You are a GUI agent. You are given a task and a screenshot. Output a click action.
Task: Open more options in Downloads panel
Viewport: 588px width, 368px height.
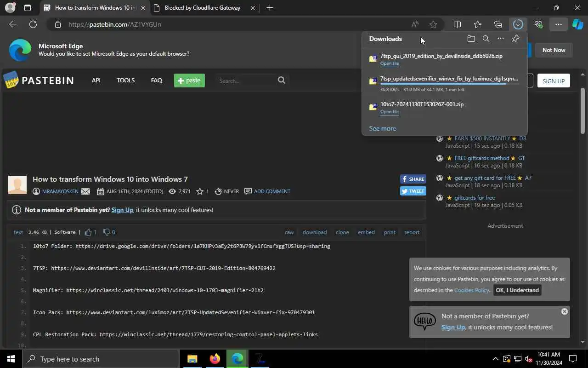(501, 39)
